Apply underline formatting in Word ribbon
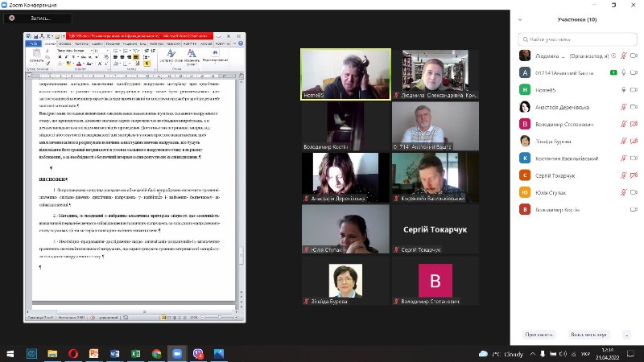Screen dimensions: 644x362 [x=73, y=57]
